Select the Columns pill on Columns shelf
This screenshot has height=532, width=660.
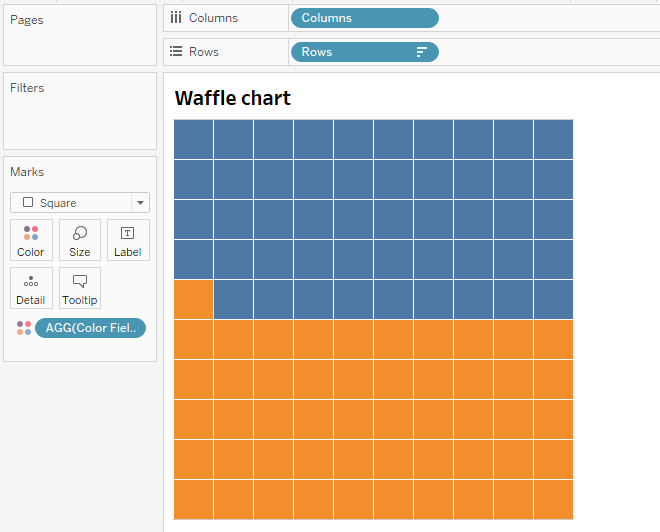365,18
